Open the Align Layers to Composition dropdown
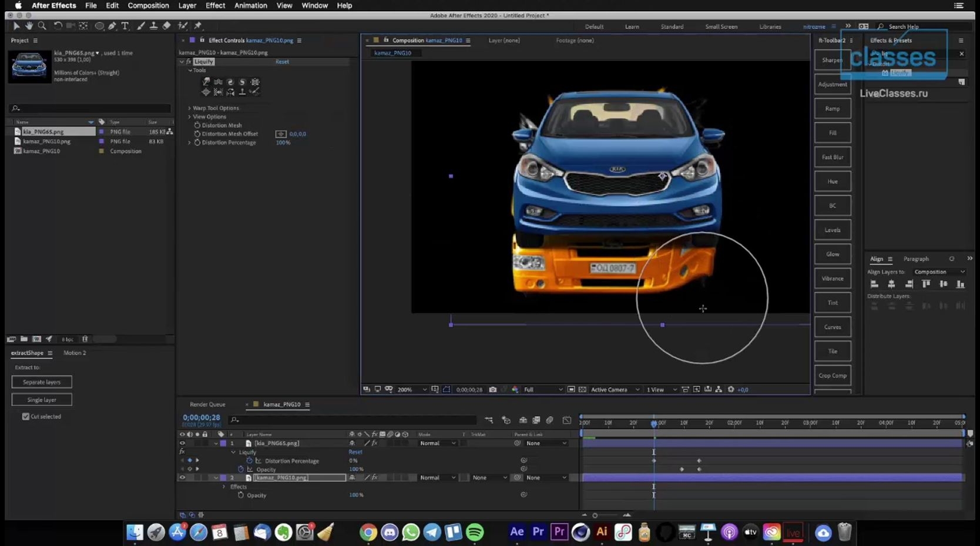The width and height of the screenshot is (980, 546). (939, 272)
